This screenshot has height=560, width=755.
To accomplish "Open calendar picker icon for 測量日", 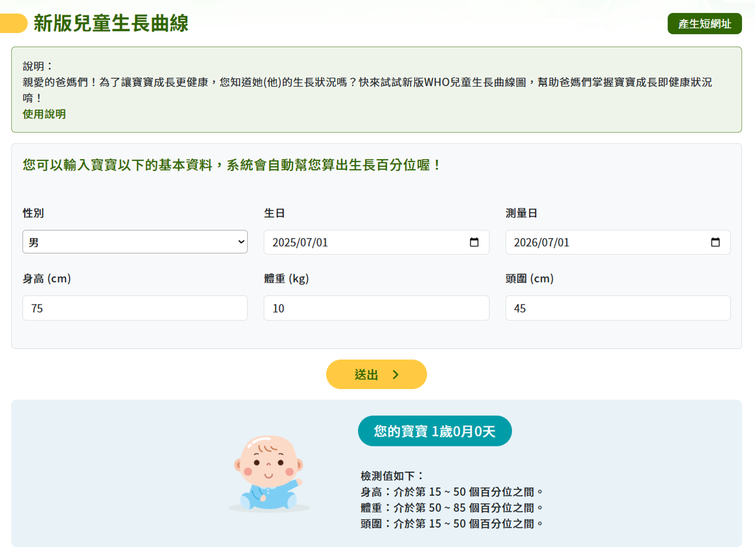I will click(x=715, y=242).
